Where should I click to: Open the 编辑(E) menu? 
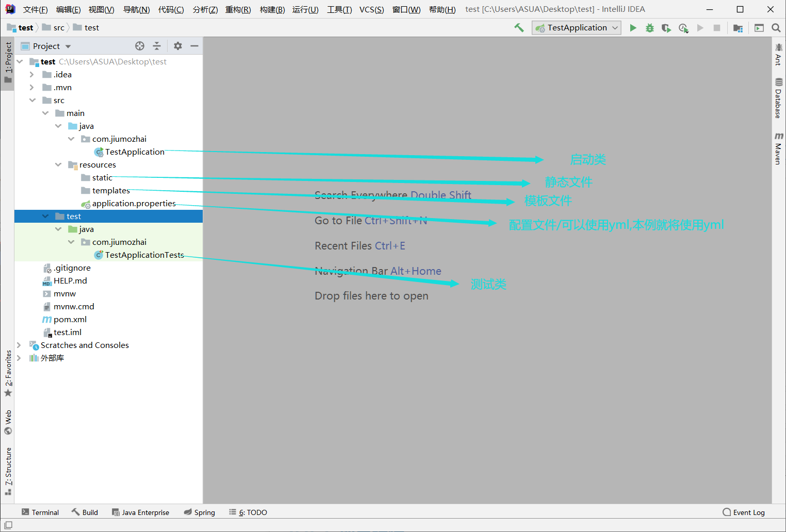(68, 10)
